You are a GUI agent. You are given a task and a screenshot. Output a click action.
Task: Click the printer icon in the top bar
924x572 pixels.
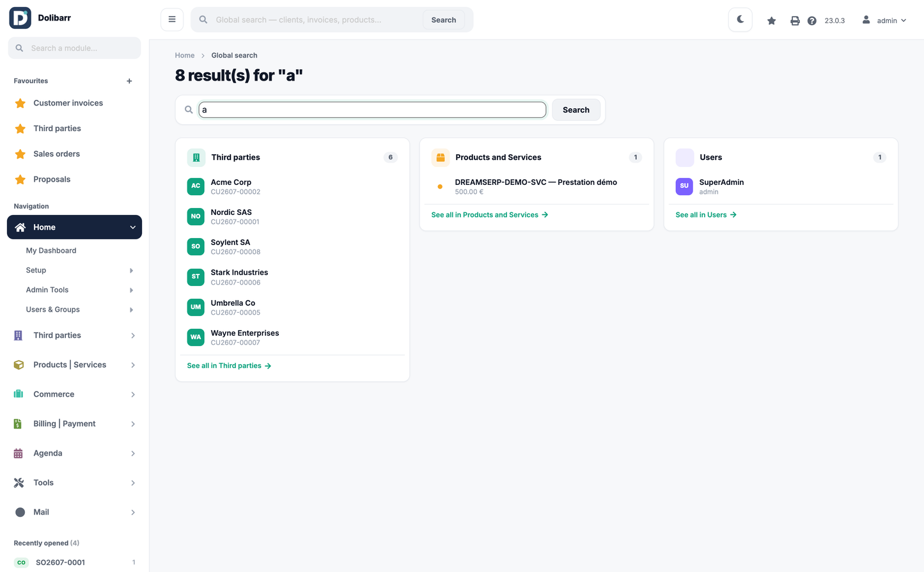click(x=795, y=20)
